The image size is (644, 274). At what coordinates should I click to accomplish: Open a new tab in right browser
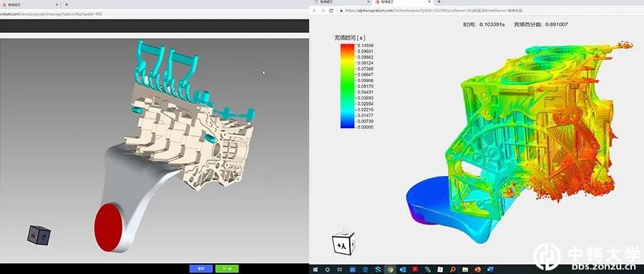439,2
